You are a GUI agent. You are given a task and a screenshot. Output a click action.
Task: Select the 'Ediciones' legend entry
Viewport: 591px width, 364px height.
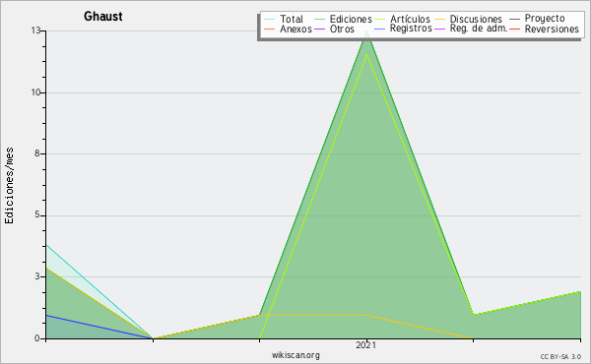click(351, 19)
